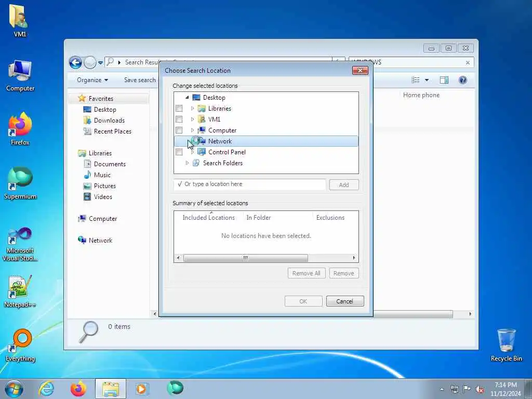
Task: Open Supermium from the taskbar
Action: [175, 388]
